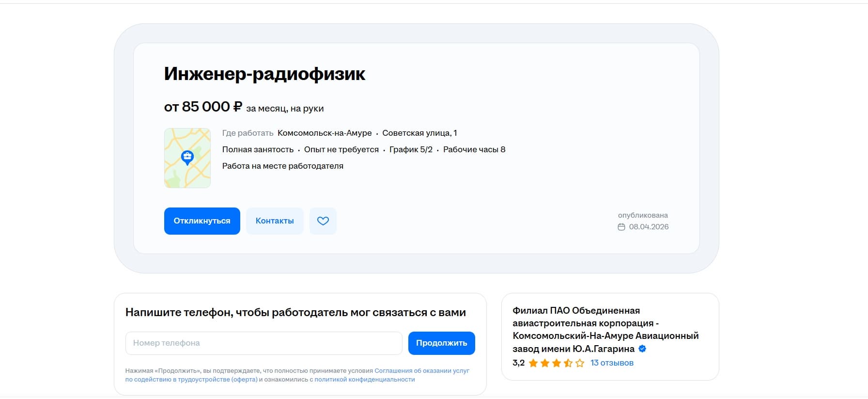Click the 08.04.2026 publication date
This screenshot has height=399, width=868.
(x=649, y=227)
